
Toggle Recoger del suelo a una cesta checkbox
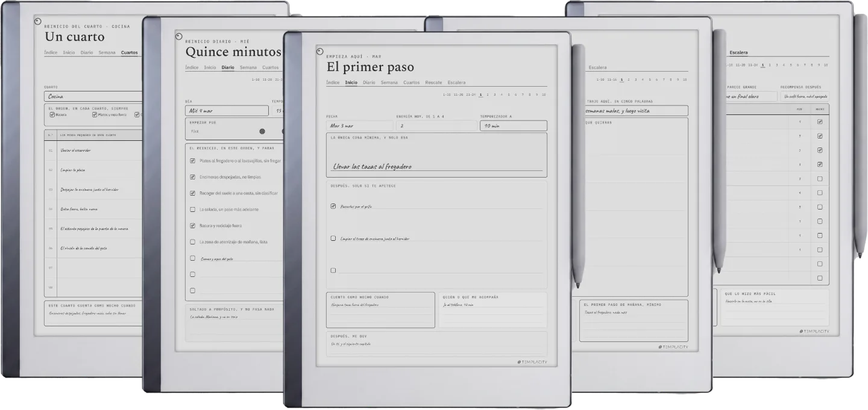point(192,193)
